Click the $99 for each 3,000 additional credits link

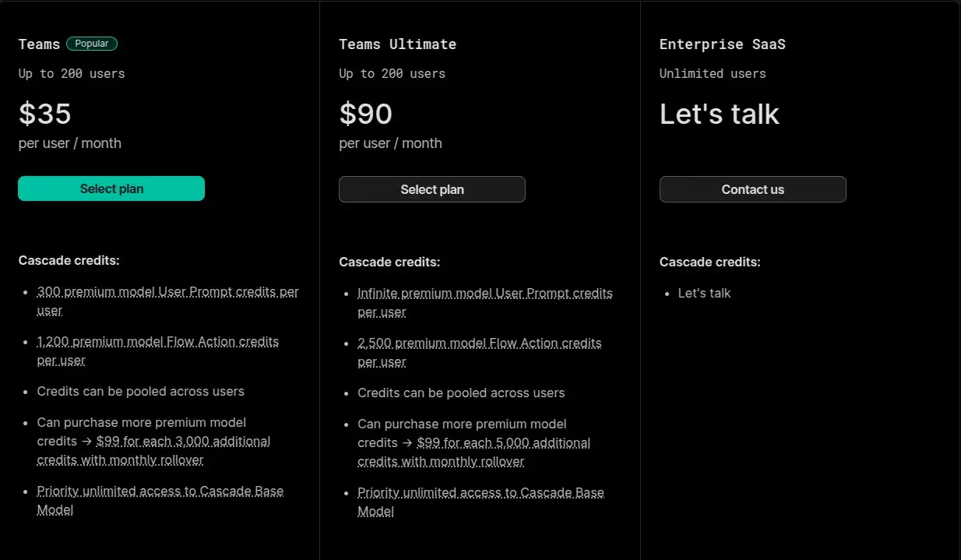183,442
